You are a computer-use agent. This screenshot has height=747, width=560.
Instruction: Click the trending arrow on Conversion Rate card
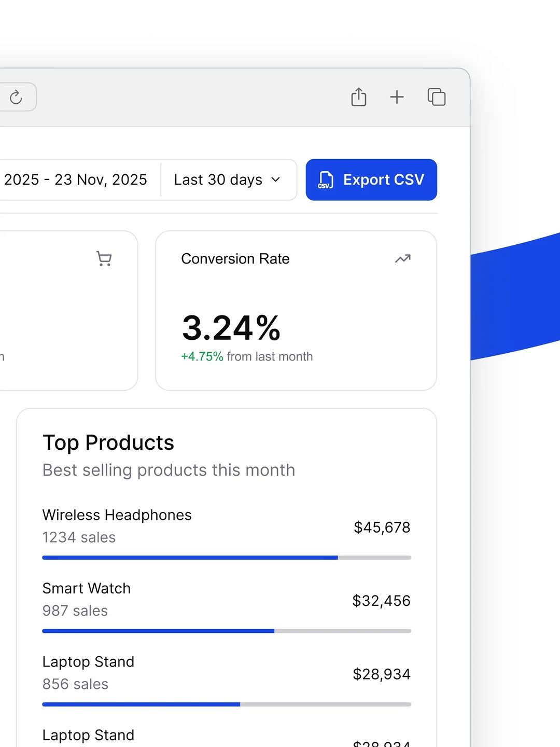(403, 259)
